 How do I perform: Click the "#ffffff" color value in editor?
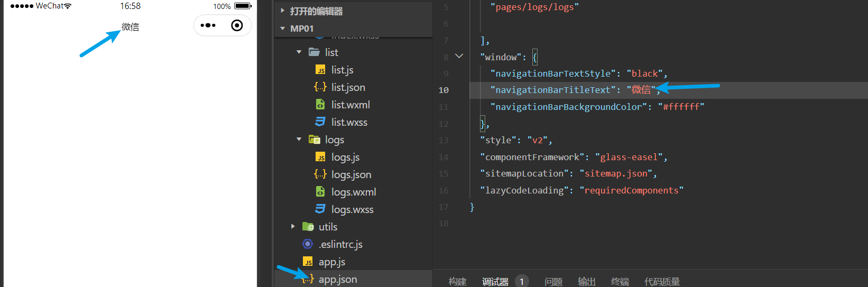coord(681,107)
